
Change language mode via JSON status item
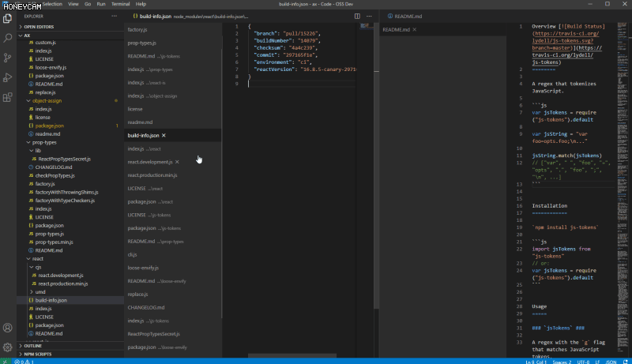(x=611, y=362)
